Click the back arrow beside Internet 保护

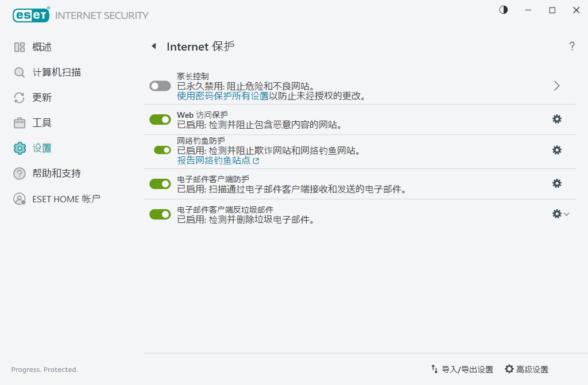(154, 46)
